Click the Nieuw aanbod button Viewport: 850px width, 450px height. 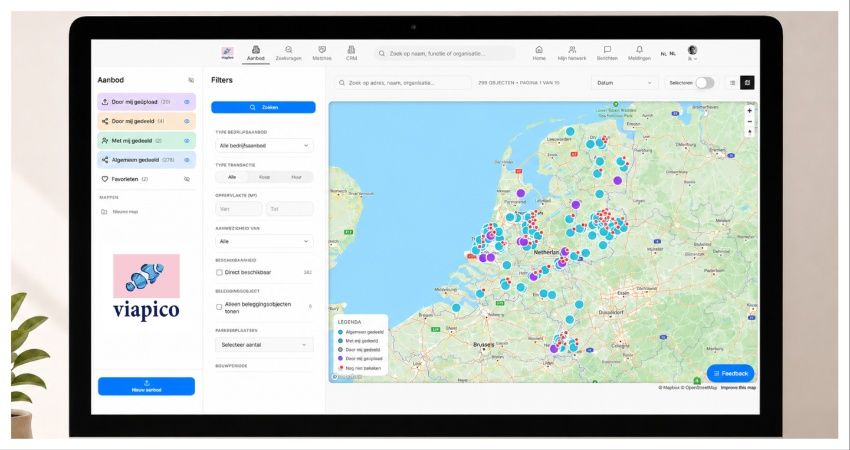146,386
